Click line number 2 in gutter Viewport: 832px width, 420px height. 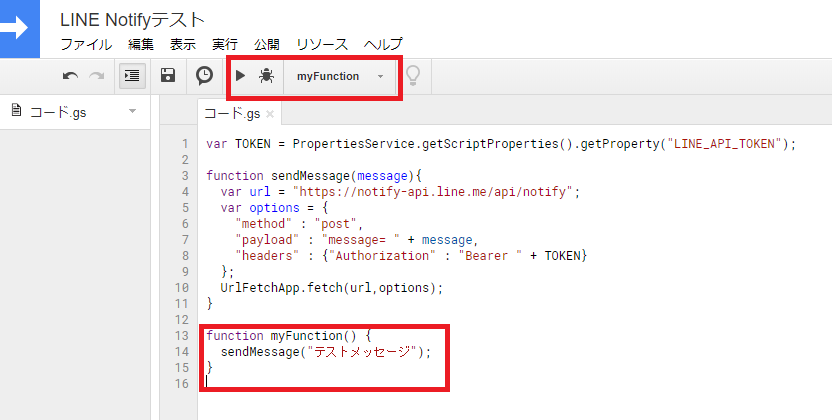(185, 160)
